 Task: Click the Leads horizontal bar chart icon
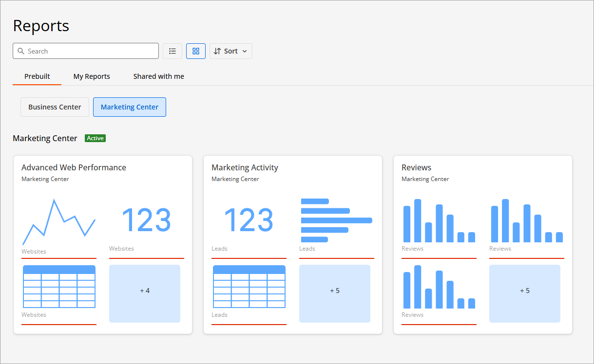point(336,220)
